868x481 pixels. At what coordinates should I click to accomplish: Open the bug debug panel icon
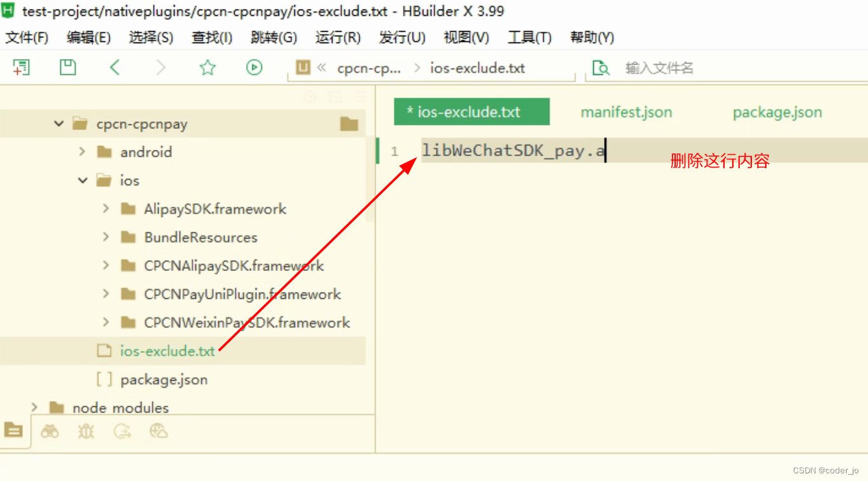point(86,432)
